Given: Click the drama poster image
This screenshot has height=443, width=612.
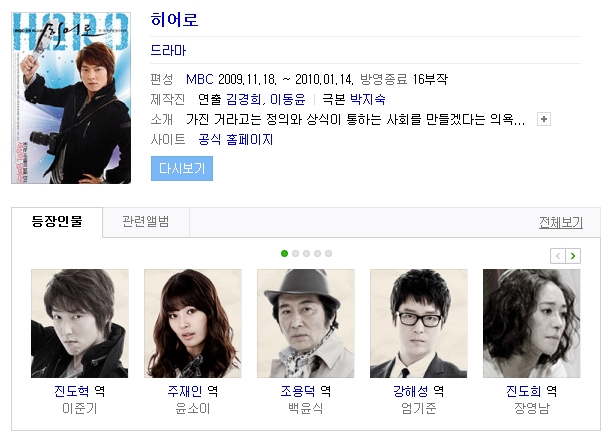Looking at the screenshot, I should pyautogui.click(x=71, y=98).
